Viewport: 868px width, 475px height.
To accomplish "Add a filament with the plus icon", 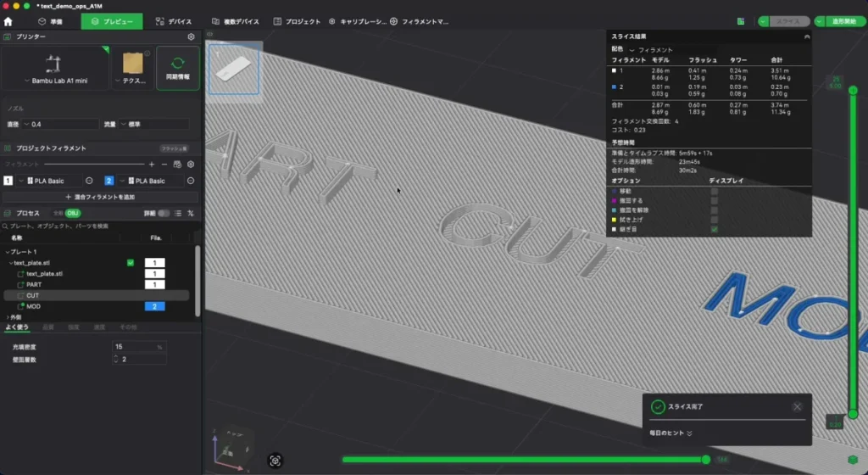I will [152, 165].
